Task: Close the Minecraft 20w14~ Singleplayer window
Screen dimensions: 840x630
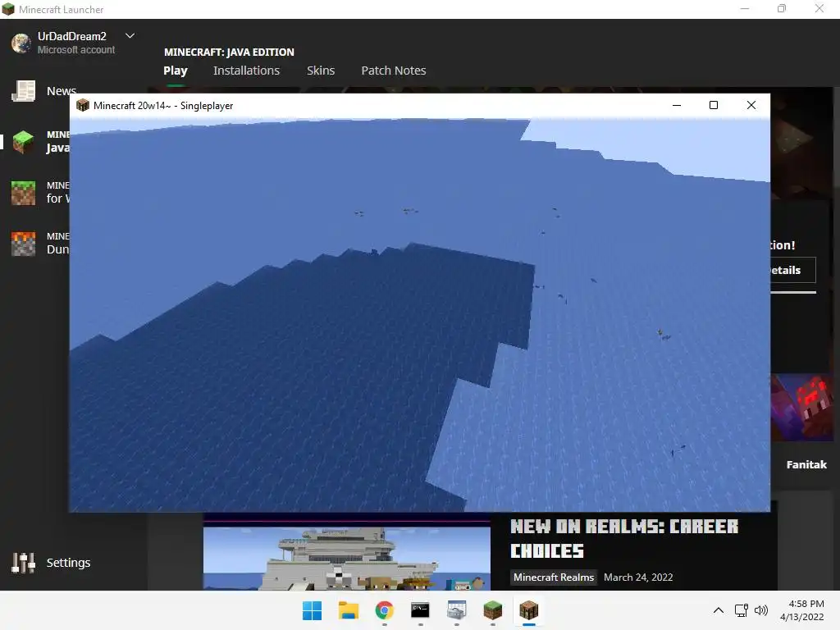Action: point(751,105)
